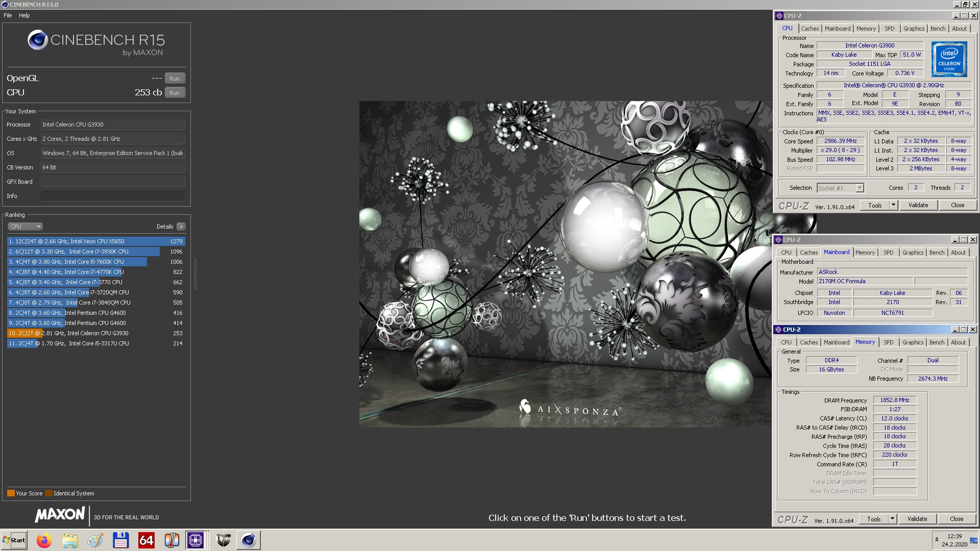Open About tab in top CPU-Z window

(959, 29)
